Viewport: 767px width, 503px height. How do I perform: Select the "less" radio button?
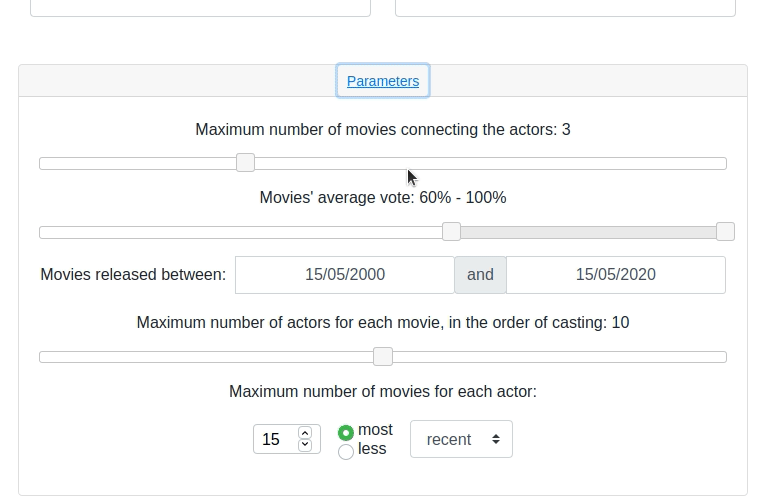click(346, 451)
